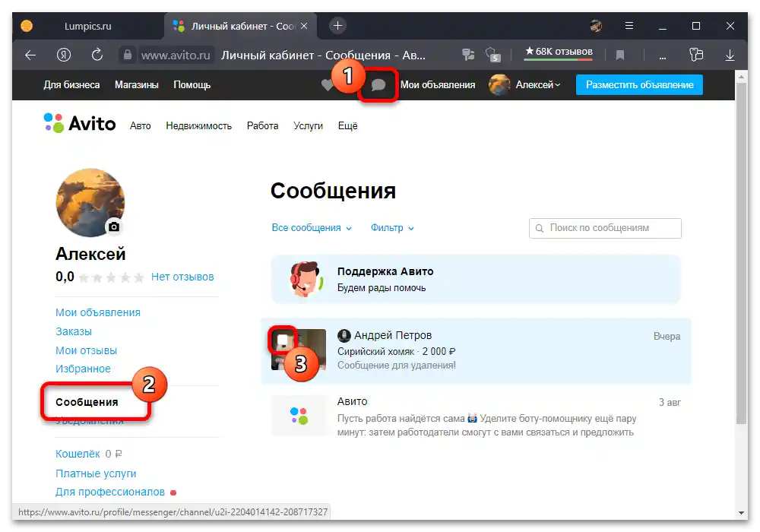Image resolution: width=760 pixels, height=532 pixels.
Task: Open Помощь in the top bar
Action: (192, 85)
